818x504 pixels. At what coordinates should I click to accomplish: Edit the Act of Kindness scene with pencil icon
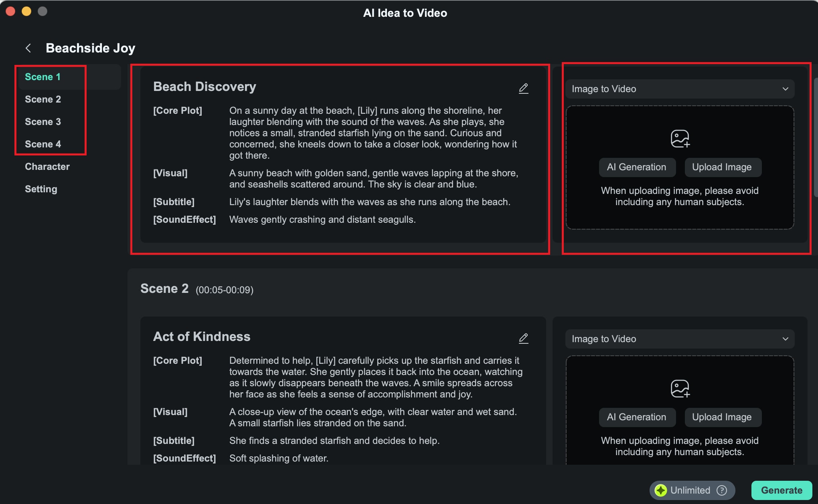click(x=523, y=339)
